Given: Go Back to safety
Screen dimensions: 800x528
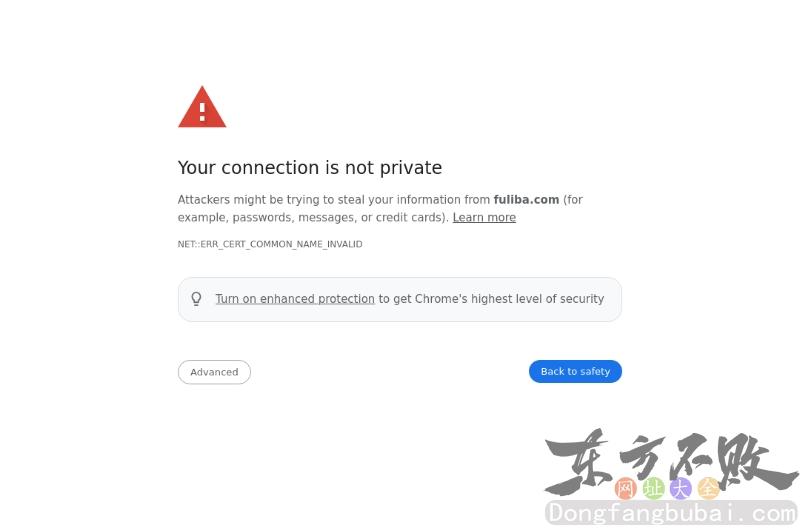Looking at the screenshot, I should click(575, 371).
